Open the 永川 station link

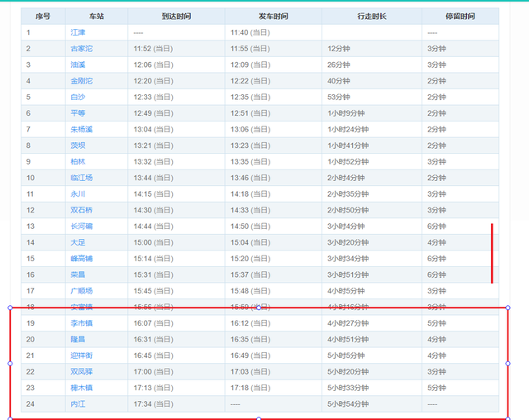78,194
